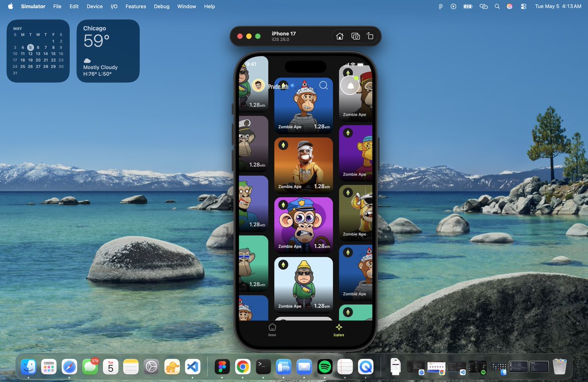Open Figma from the Dock
The image size is (588, 382).
(222, 366)
